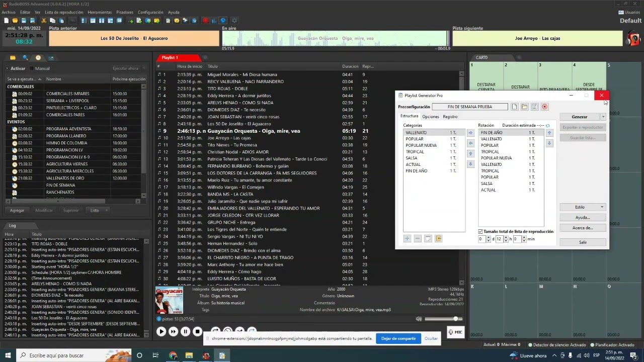The image size is (644, 362).
Task: Pause playback
Action: (x=185, y=331)
